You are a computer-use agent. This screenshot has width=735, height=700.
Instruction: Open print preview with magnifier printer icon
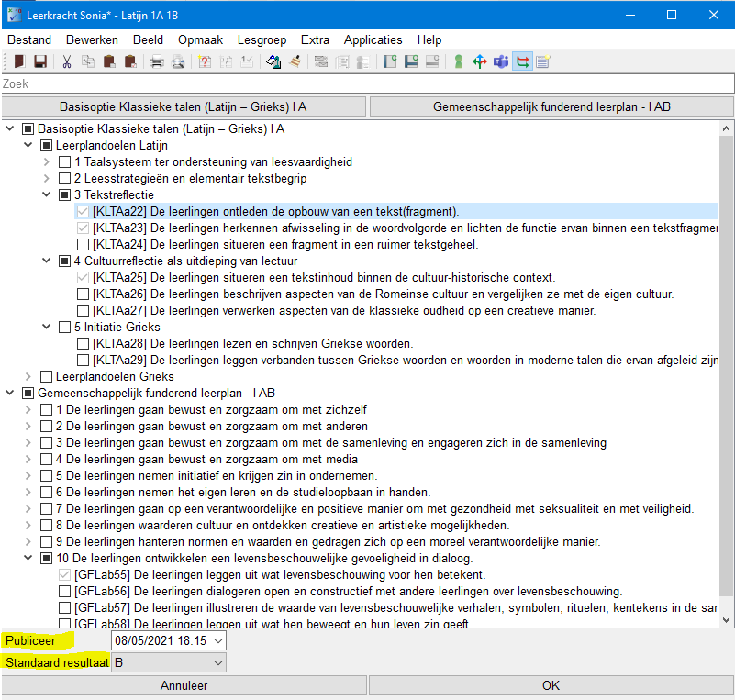click(178, 61)
